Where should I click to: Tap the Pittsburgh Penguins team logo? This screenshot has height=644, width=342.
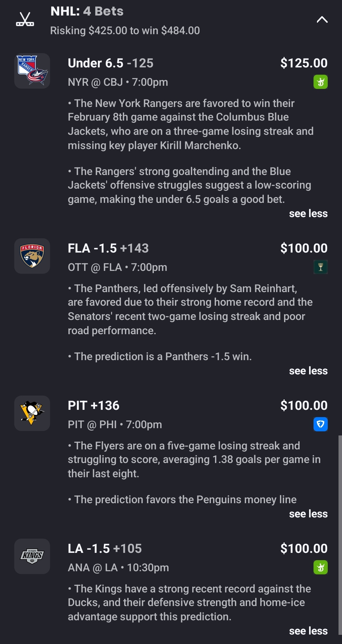[32, 413]
